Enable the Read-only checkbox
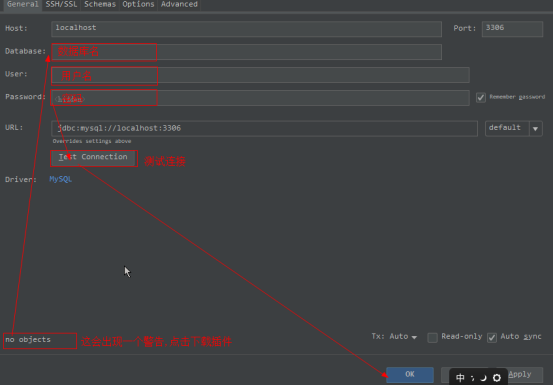The image size is (553, 386). pos(432,338)
